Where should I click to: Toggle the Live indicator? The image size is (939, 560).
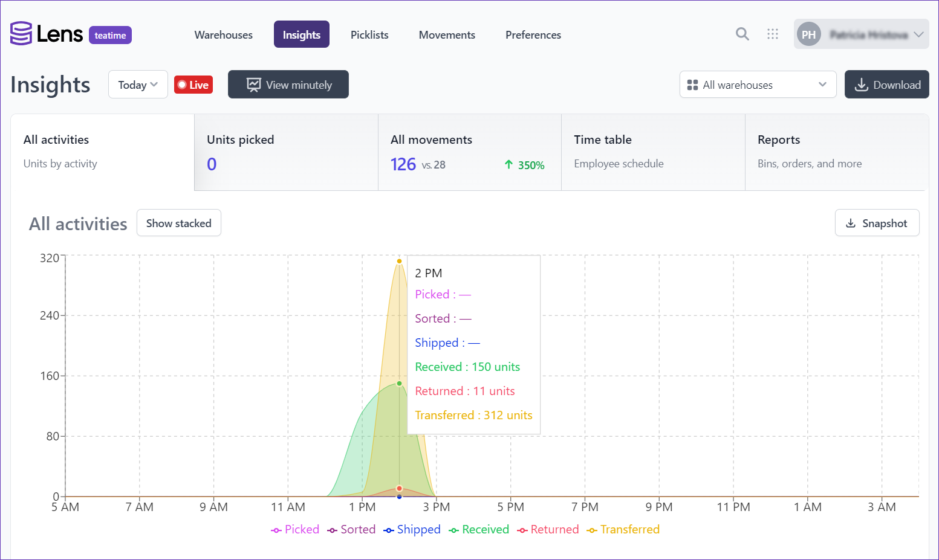click(193, 85)
